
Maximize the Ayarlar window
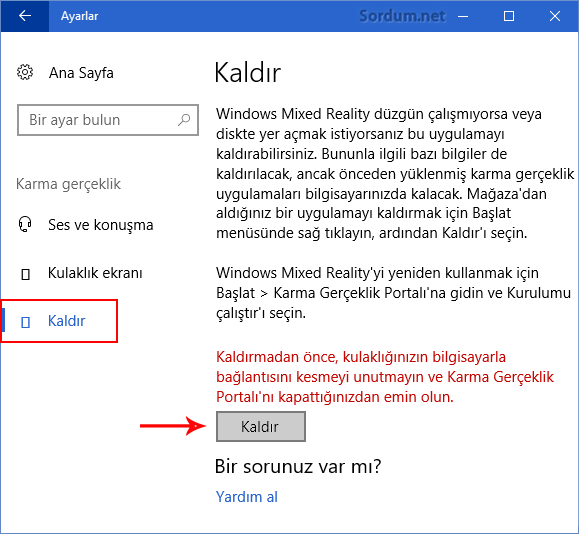click(509, 16)
